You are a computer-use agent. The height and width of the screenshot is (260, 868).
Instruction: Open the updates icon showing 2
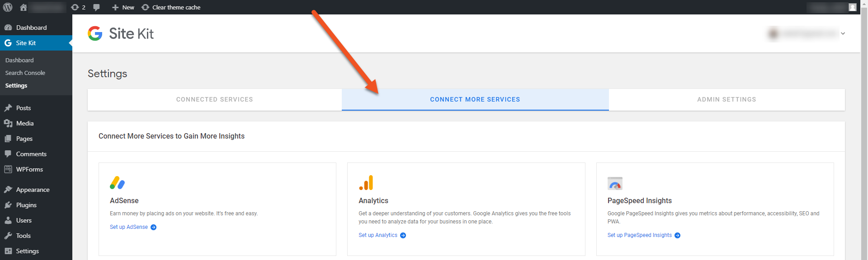(78, 7)
